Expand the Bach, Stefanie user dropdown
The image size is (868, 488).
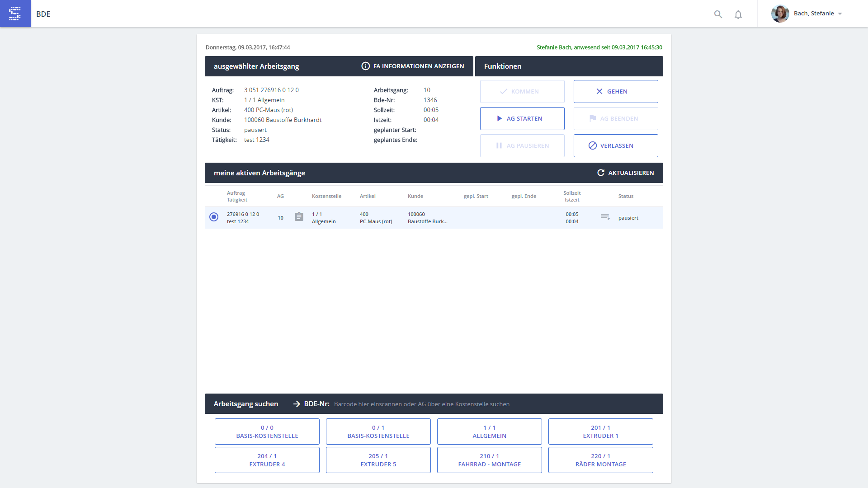(840, 14)
